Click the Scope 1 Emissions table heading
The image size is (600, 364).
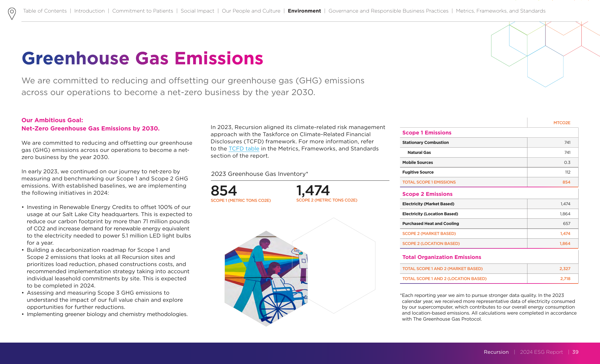click(x=427, y=133)
